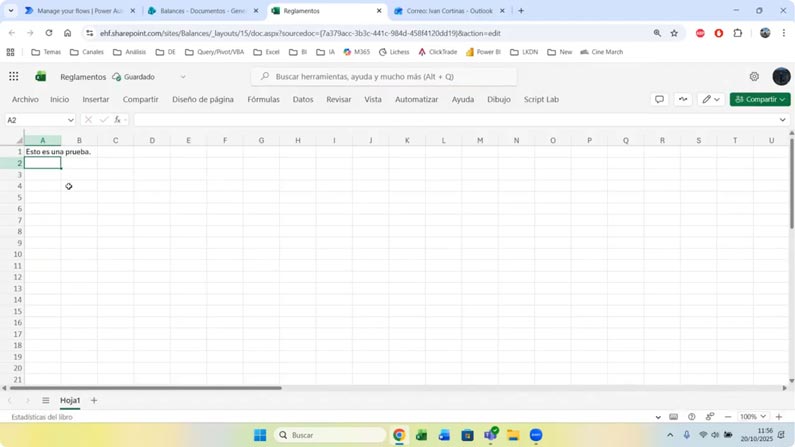Image resolution: width=795 pixels, height=447 pixels.
Task: Expand the status bar customize chevron
Action: [x=658, y=417]
